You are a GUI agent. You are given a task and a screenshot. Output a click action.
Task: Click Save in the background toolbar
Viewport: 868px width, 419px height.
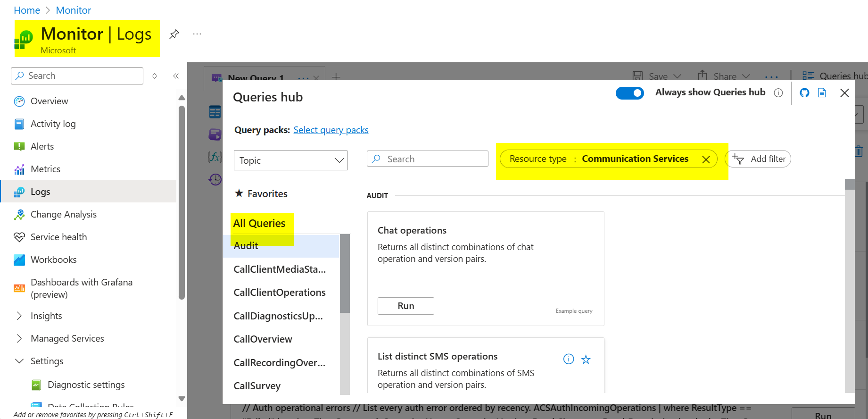click(x=657, y=76)
